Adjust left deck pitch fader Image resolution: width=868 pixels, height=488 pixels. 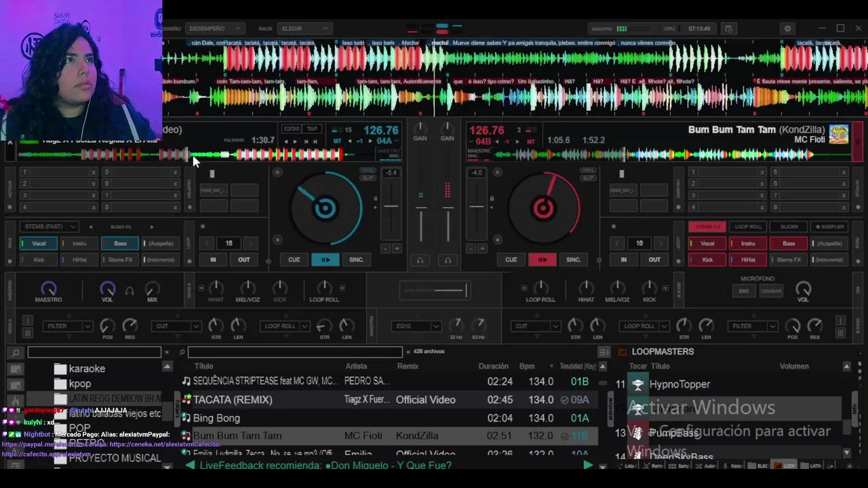point(391,207)
